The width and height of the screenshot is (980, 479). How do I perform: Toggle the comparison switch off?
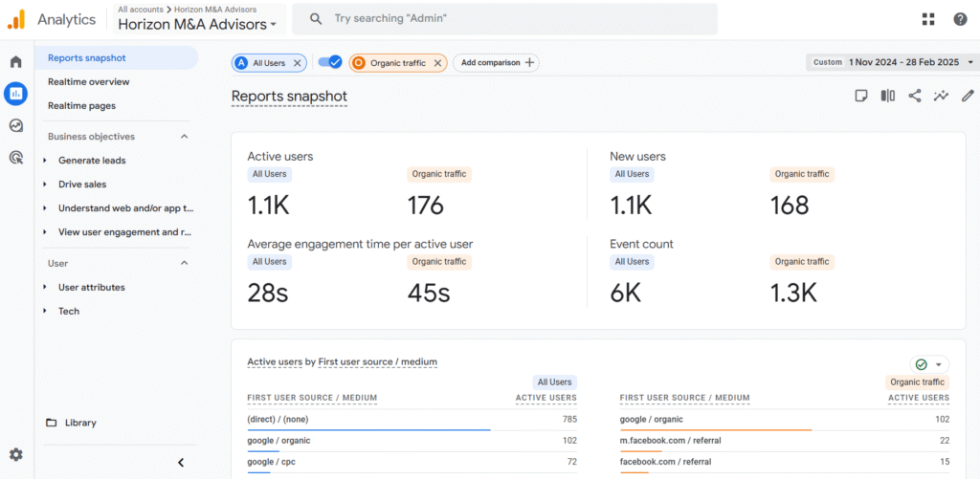pyautogui.click(x=330, y=62)
